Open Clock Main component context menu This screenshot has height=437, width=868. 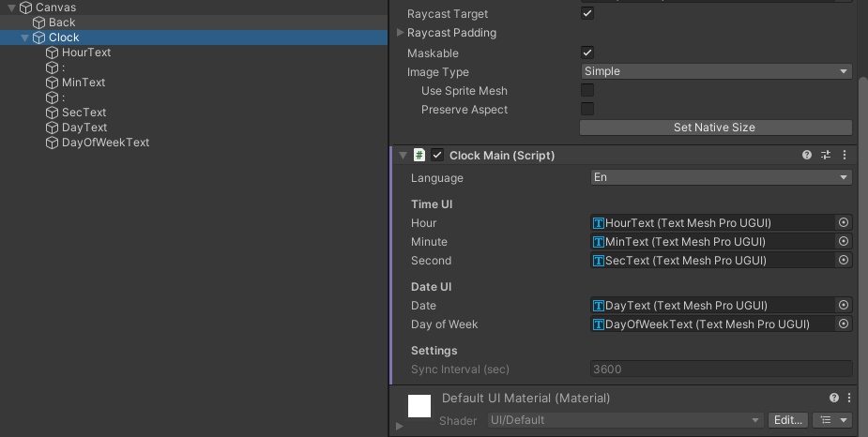pyautogui.click(x=845, y=156)
